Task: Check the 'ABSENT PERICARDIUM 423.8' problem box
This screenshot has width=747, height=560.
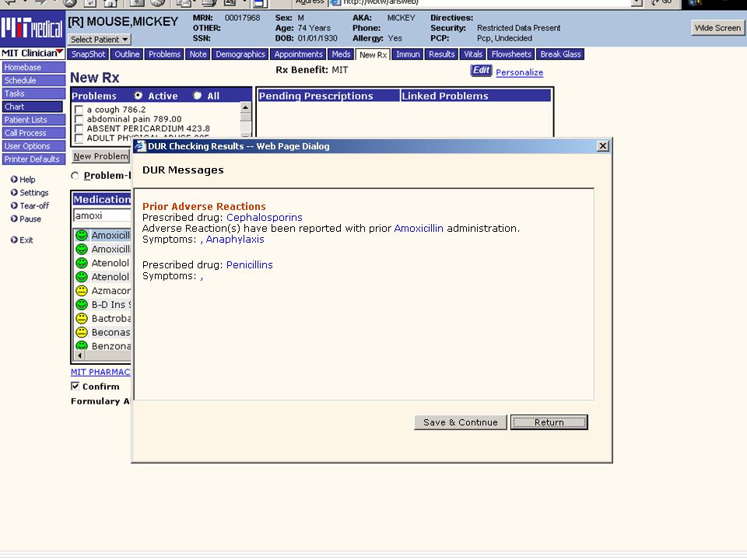Action: click(x=79, y=128)
